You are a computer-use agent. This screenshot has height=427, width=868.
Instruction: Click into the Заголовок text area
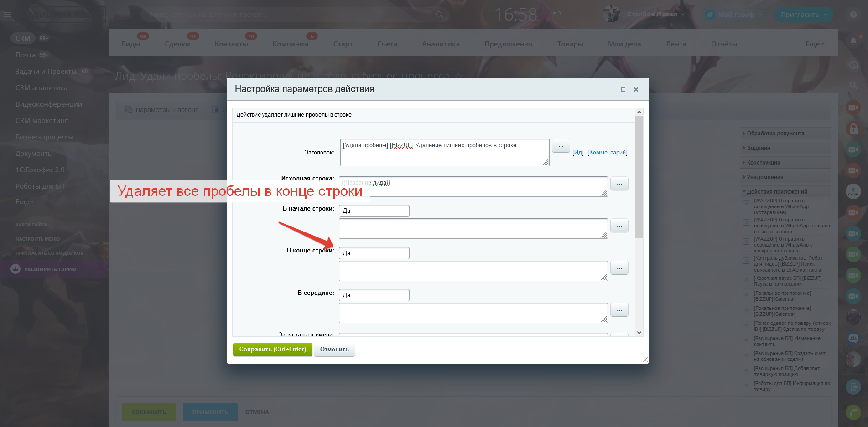(445, 153)
